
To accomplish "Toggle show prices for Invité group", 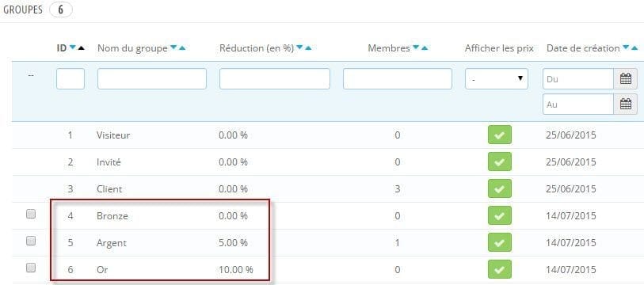I will tap(499, 161).
